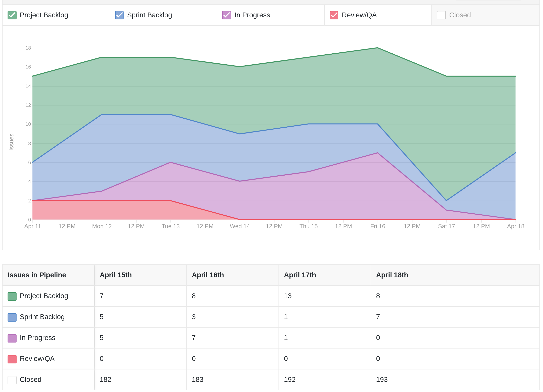Click Closed April 16th value 183
The height and width of the screenshot is (392, 543).
[x=198, y=379]
